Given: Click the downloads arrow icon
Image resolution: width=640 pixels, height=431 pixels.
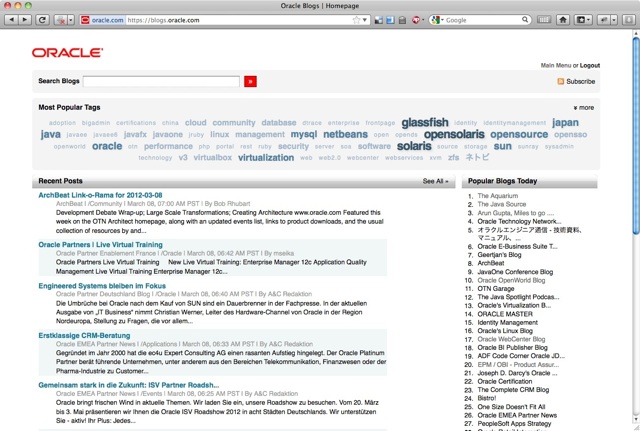Looking at the screenshot, I should pyautogui.click(x=628, y=20).
